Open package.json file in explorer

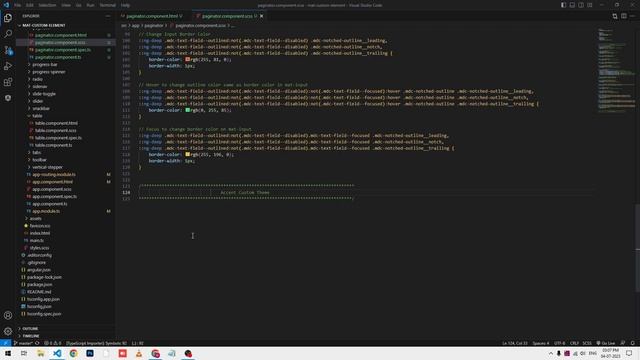click(x=40, y=284)
